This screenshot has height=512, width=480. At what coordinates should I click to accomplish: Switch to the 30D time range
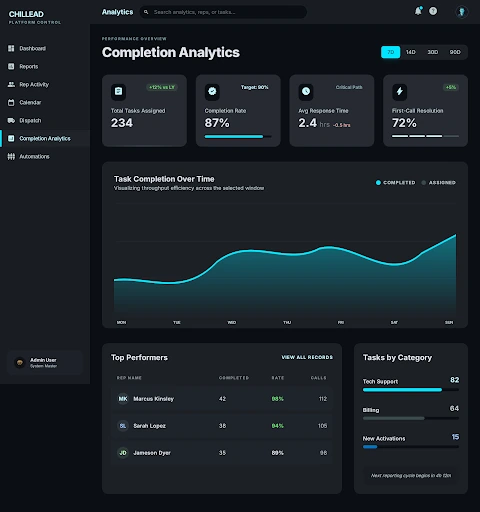click(x=433, y=52)
